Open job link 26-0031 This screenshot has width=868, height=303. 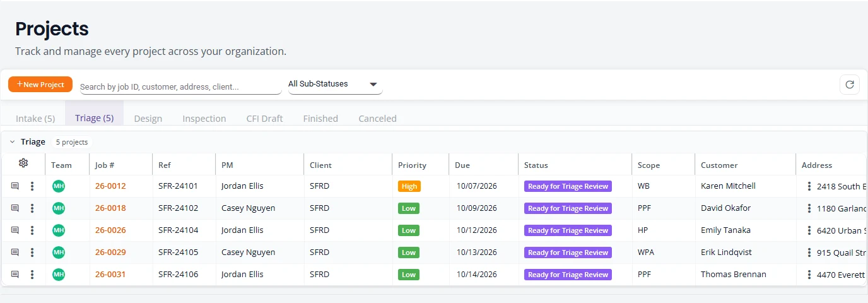pyautogui.click(x=110, y=275)
